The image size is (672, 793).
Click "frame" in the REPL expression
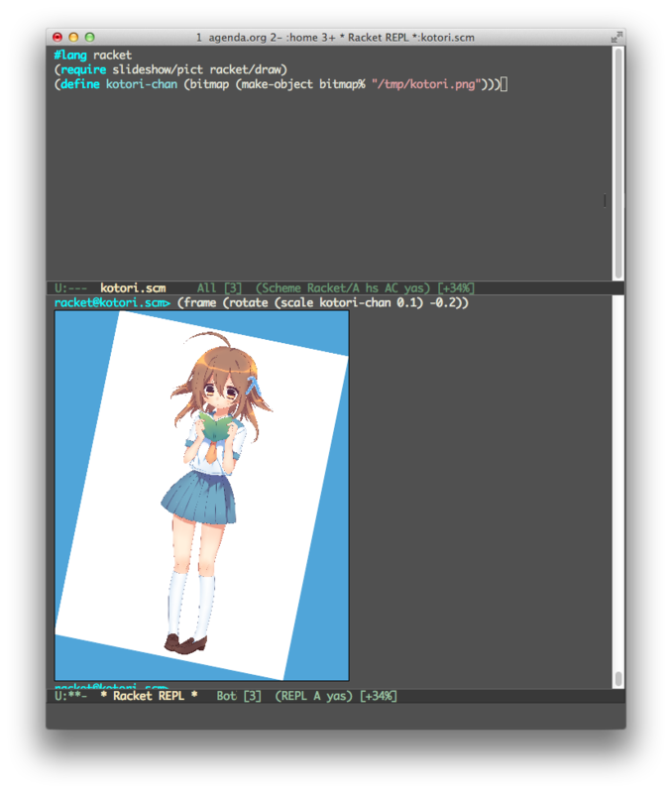pyautogui.click(x=200, y=303)
